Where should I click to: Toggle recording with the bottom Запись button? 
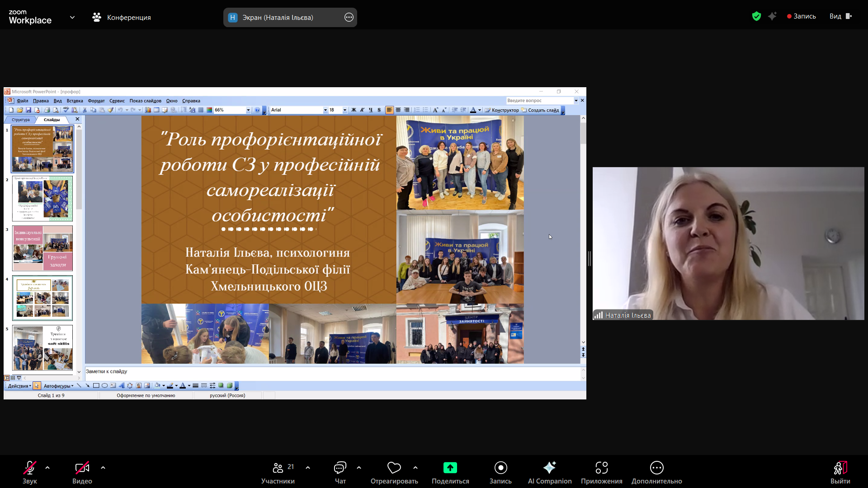(500, 468)
